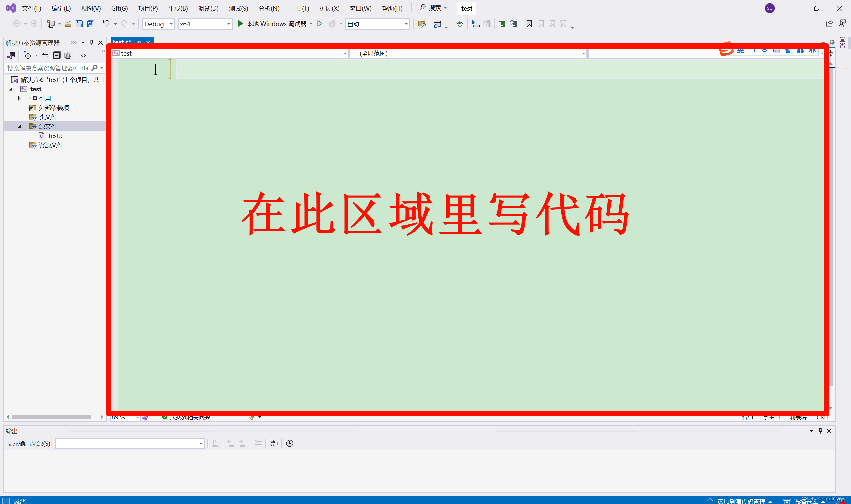Expand the 引用 tree node
The height and width of the screenshot is (504, 851).
pos(19,98)
